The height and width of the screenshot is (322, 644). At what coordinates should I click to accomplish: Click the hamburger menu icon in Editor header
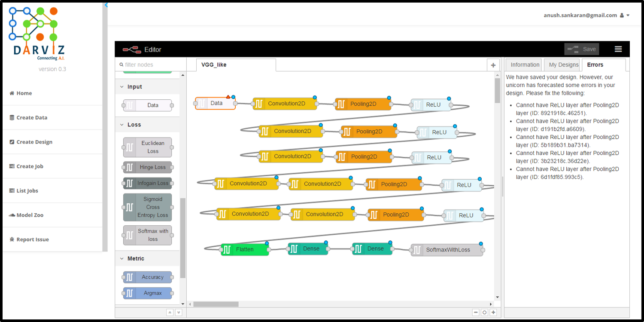[x=618, y=49]
